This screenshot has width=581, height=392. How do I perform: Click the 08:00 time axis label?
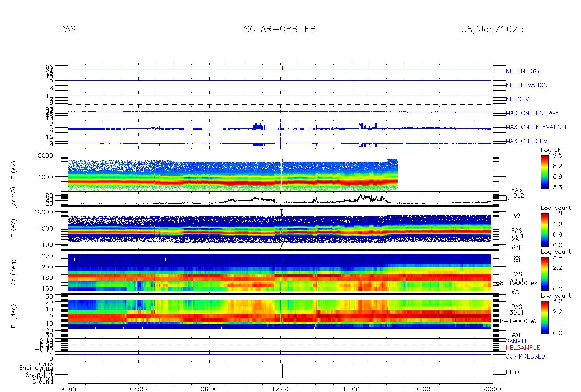coord(209,389)
